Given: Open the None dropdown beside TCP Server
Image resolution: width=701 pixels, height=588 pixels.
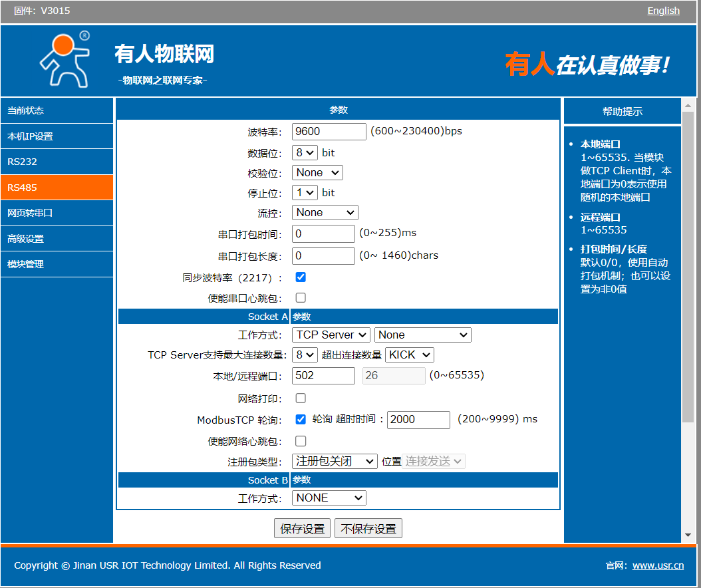Looking at the screenshot, I should point(422,335).
